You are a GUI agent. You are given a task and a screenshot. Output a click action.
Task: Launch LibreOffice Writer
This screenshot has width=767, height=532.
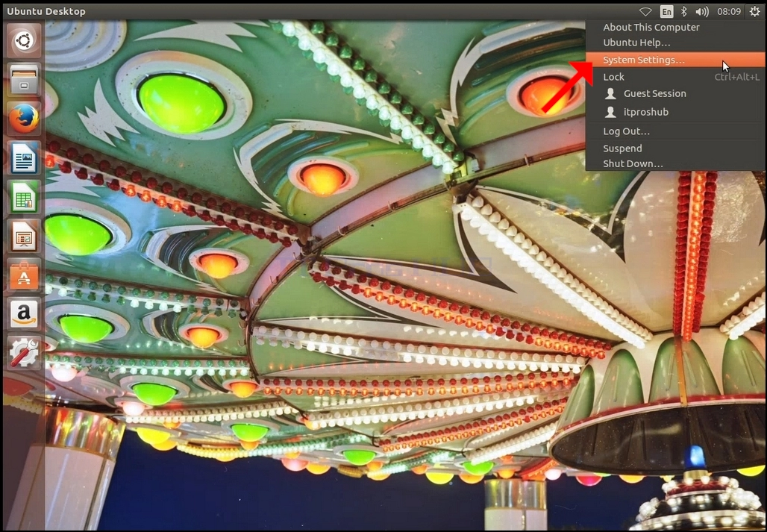tap(23, 158)
